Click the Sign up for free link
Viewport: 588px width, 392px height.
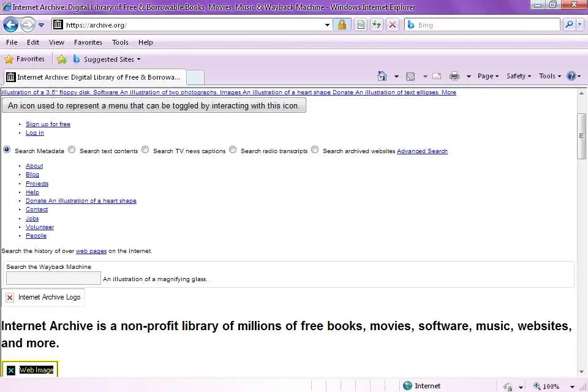48,124
